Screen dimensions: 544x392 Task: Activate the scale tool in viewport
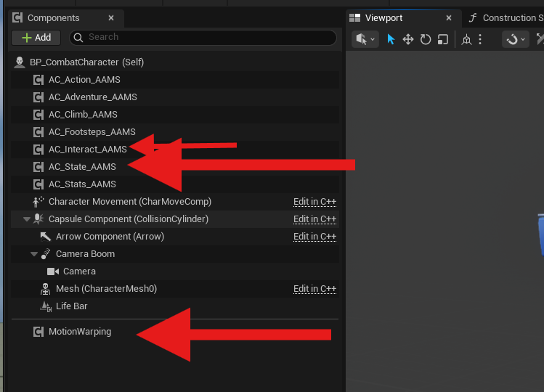(x=443, y=39)
